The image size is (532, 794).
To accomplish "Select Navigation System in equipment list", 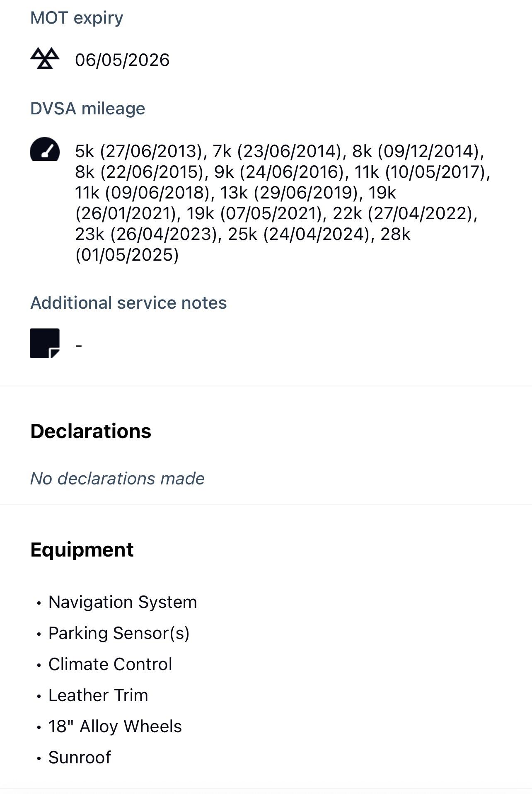I will coord(123,602).
